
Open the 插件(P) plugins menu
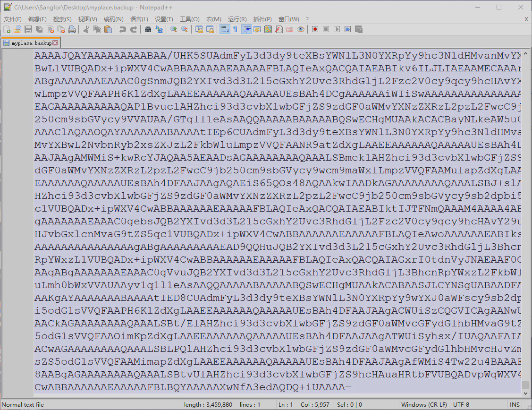click(262, 19)
